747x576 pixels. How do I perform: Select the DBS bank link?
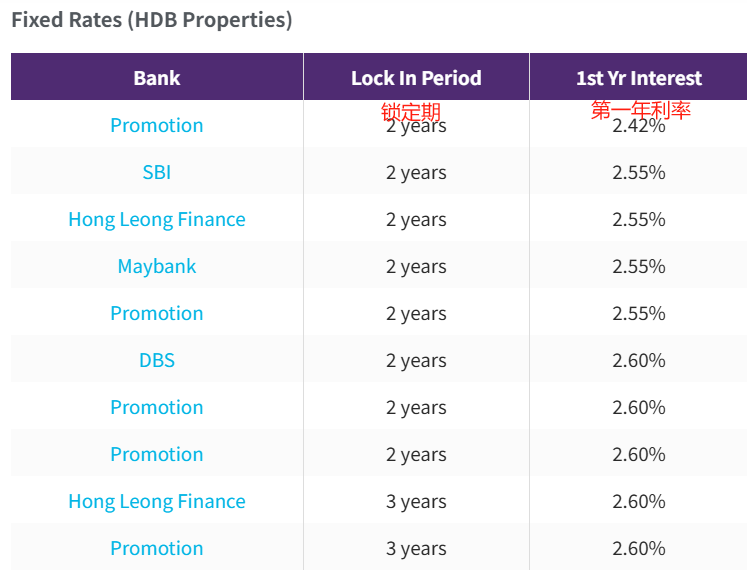pyautogui.click(x=156, y=360)
